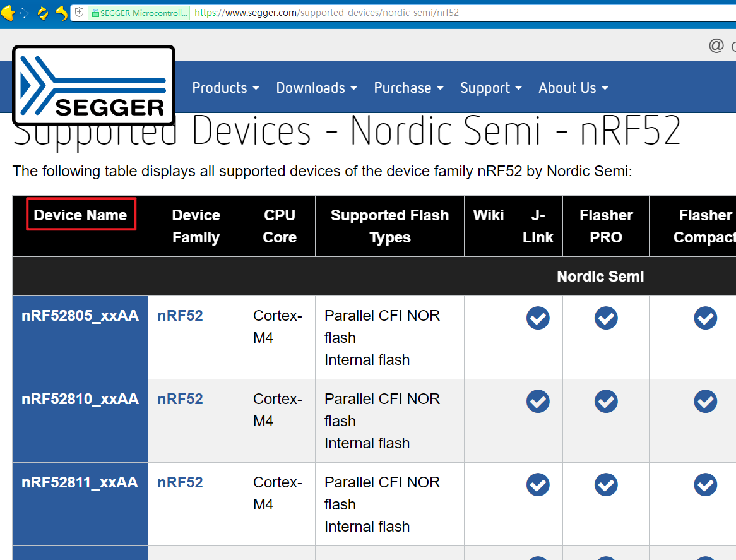736x560 pixels.
Task: Click the J-Link checkmark for nRF52805_xxAA
Action: click(x=538, y=318)
